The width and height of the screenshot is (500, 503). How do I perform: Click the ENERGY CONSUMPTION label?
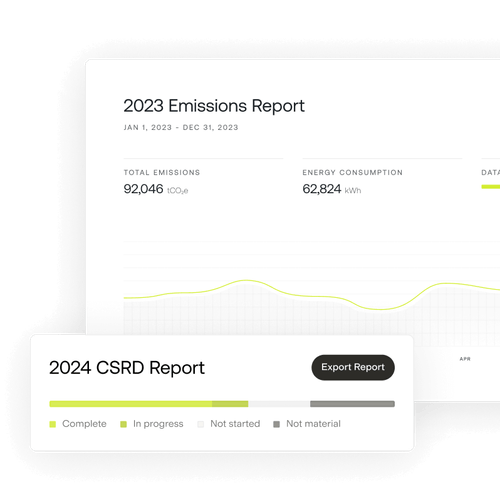tap(353, 172)
